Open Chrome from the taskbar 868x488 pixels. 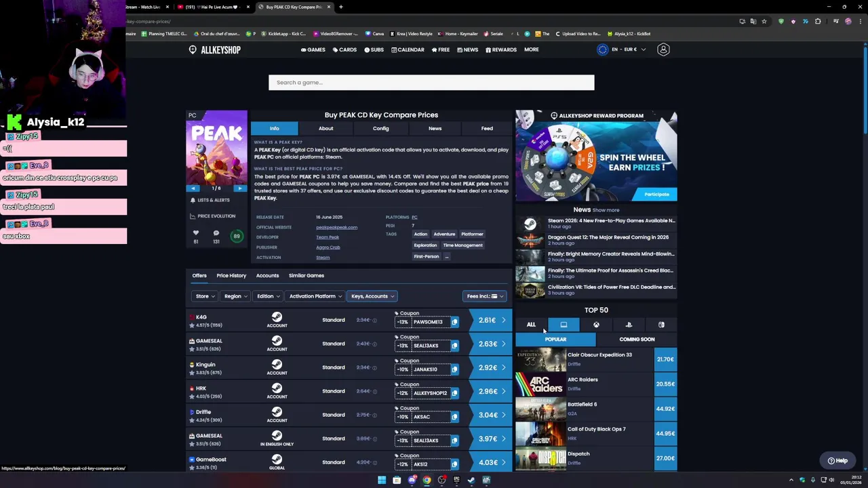[x=427, y=480]
